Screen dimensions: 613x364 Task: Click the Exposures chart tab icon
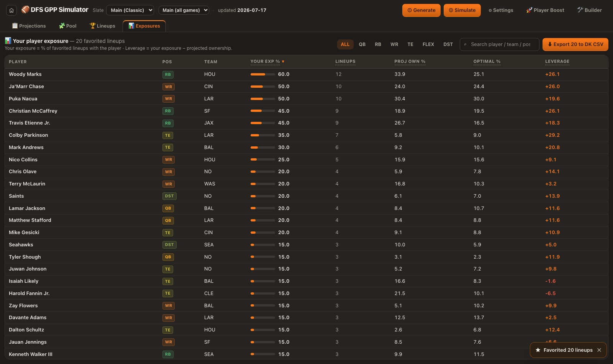[x=131, y=26]
